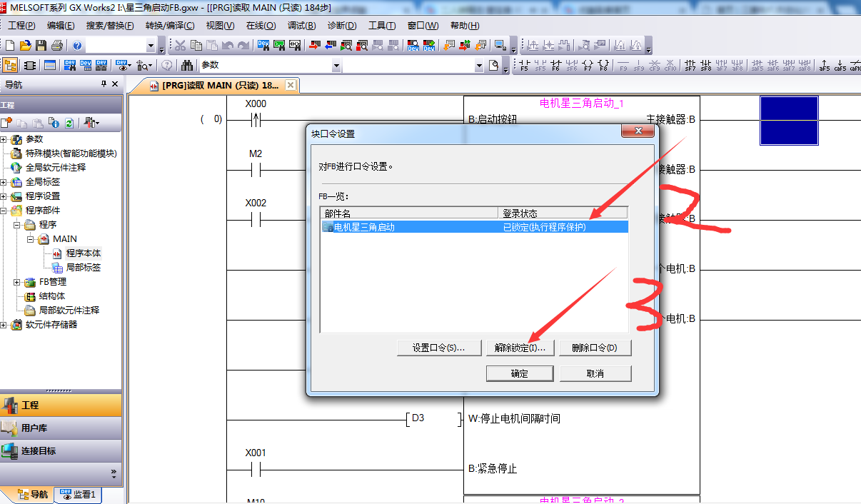Expand the FB管理 tree node
This screenshot has height=504, width=861.
(x=18, y=282)
